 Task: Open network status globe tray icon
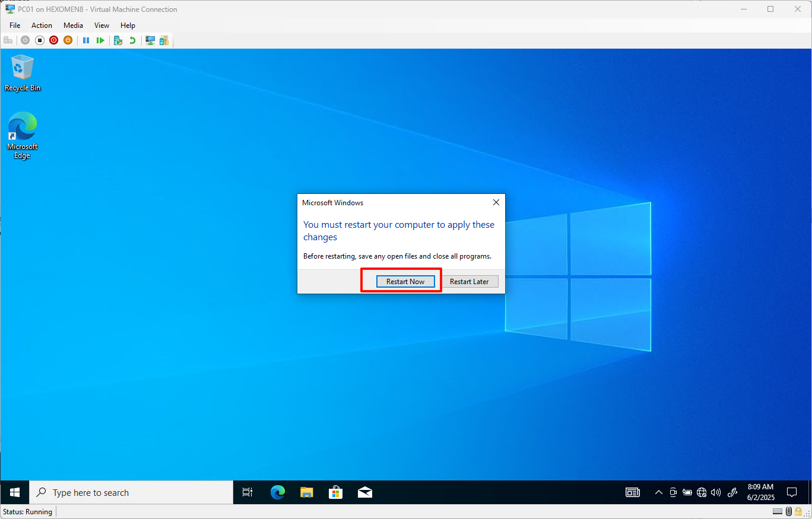tap(702, 492)
